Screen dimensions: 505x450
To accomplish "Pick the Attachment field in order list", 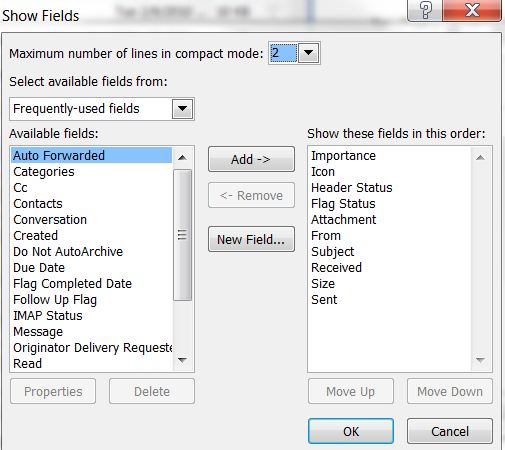I will click(x=343, y=220).
